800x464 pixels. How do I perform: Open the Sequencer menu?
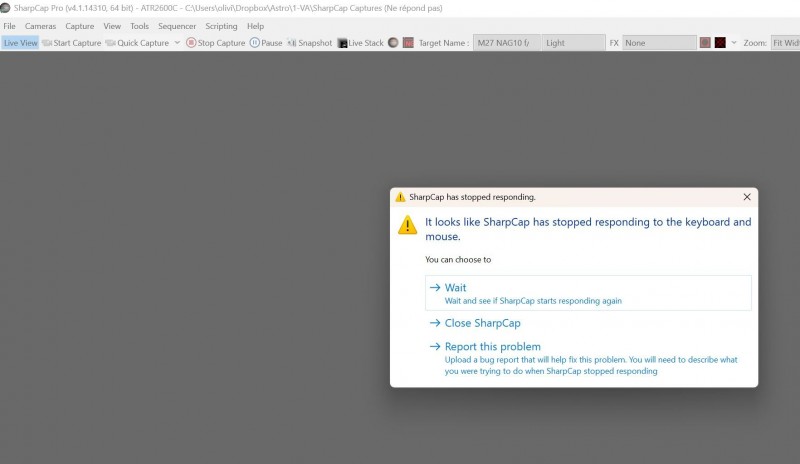coord(177,26)
